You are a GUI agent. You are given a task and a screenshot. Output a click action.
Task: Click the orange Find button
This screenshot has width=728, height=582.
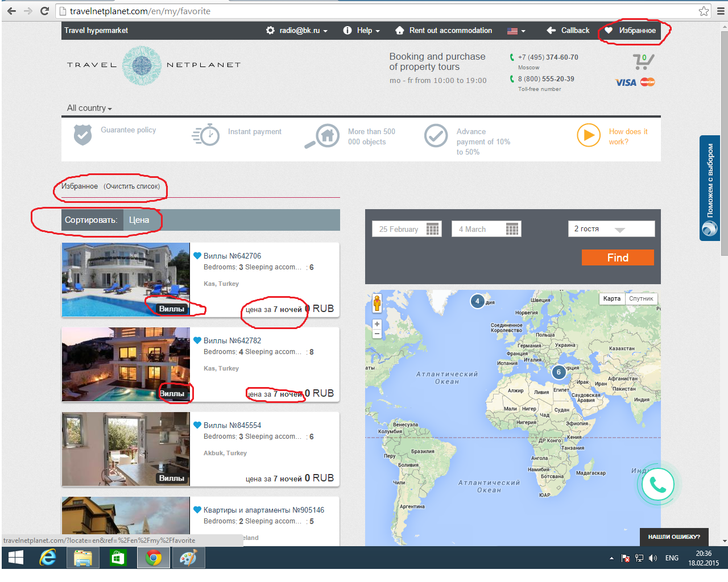pyautogui.click(x=617, y=257)
